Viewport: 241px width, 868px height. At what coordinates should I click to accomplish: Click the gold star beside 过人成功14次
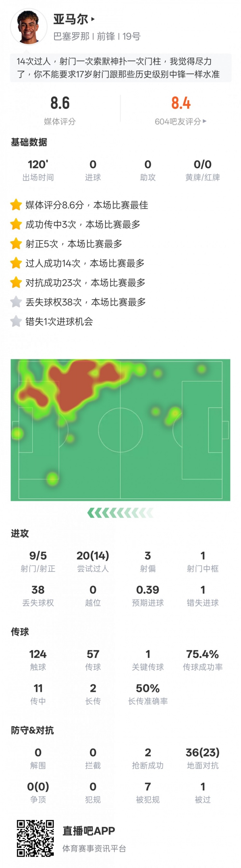pos(16,263)
